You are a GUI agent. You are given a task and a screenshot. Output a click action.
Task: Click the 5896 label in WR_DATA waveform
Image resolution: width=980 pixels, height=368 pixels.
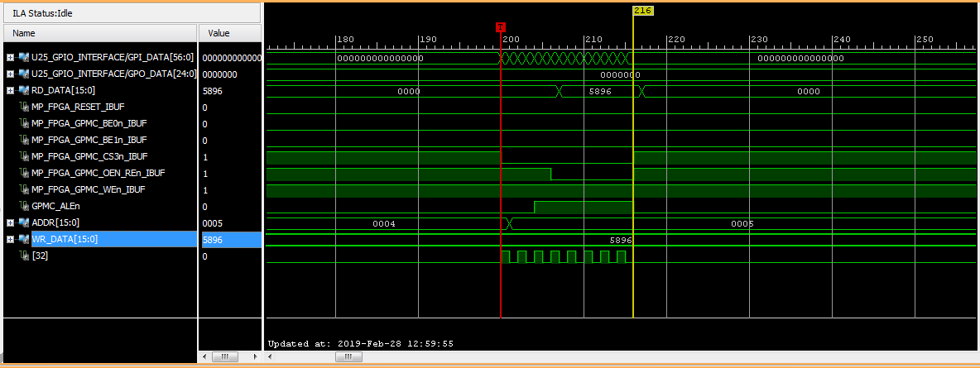pyautogui.click(x=621, y=239)
